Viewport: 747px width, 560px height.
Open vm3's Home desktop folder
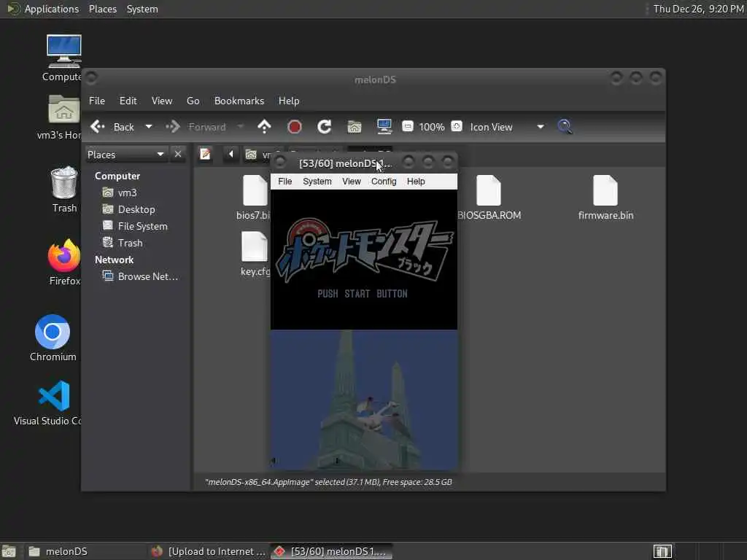coord(62,117)
